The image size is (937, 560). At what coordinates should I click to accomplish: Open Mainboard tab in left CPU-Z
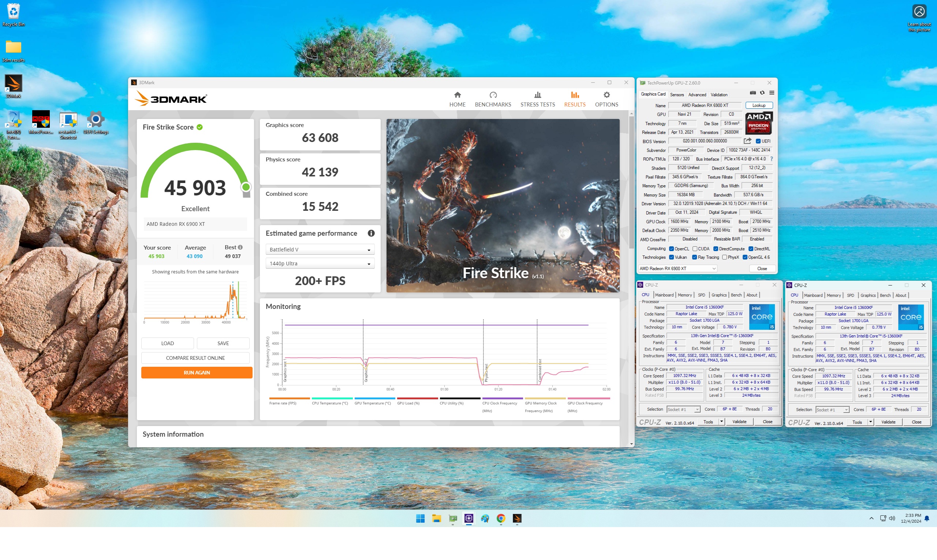[664, 295]
